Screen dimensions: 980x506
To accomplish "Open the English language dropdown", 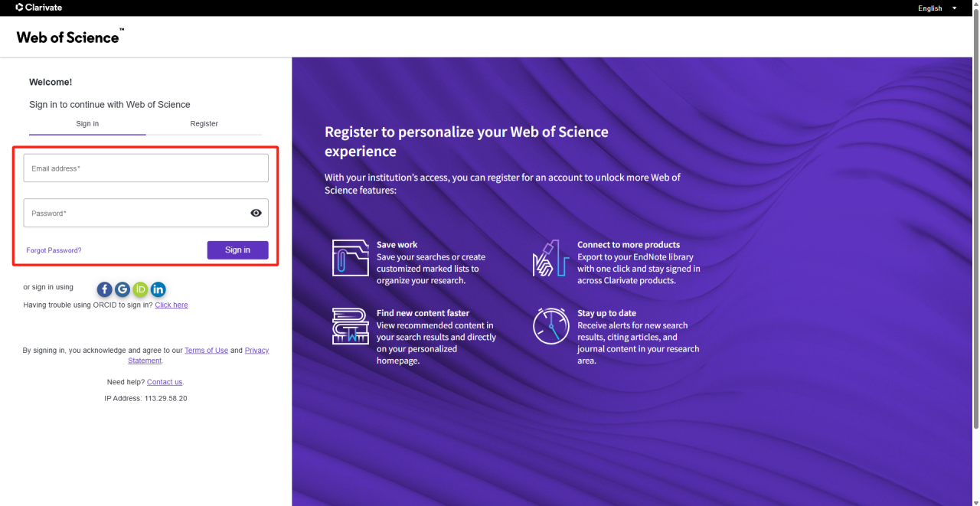I will point(937,8).
